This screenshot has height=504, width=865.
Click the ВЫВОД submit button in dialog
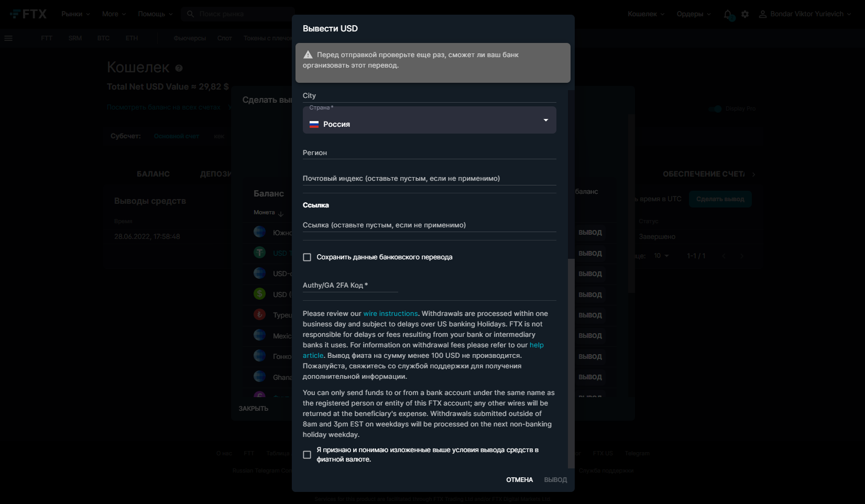point(555,480)
